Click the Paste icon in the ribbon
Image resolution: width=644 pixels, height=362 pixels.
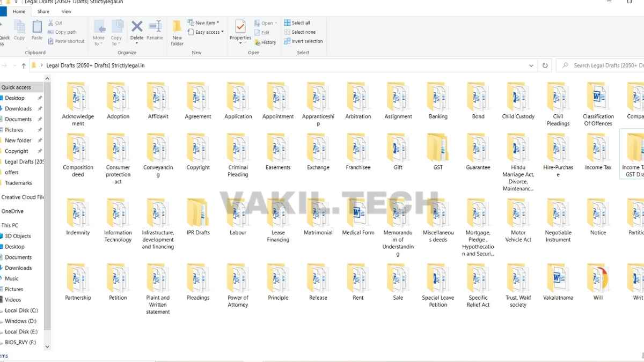[x=36, y=29]
